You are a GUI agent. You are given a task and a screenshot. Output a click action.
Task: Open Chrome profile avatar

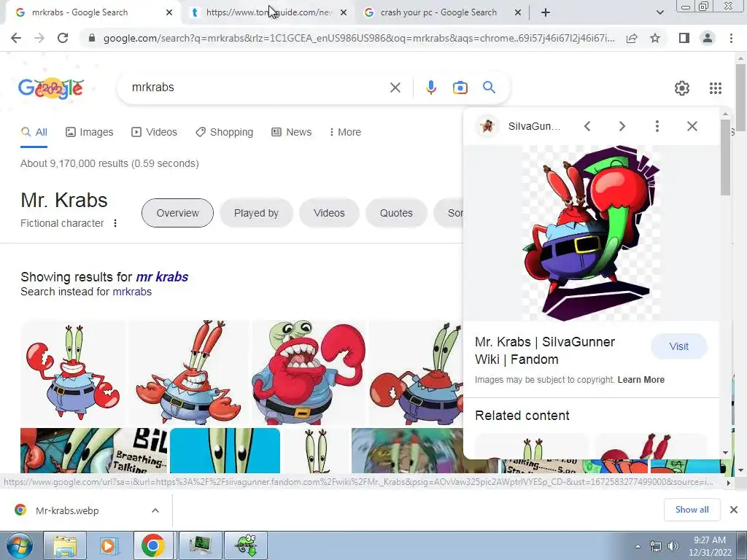[708, 38]
